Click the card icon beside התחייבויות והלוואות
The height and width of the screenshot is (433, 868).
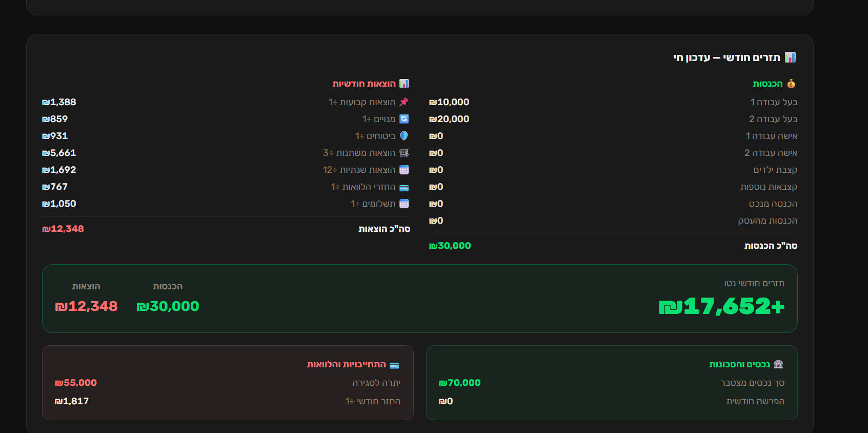394,365
